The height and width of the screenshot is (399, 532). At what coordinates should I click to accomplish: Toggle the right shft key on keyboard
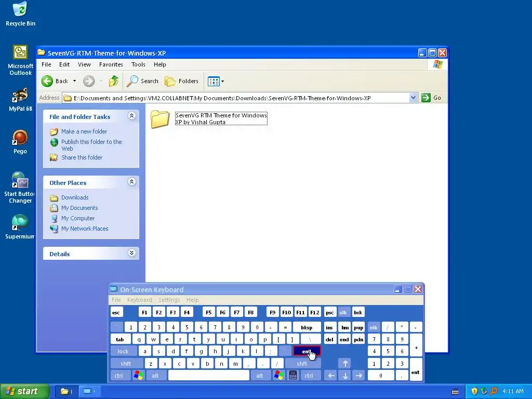pos(302,364)
